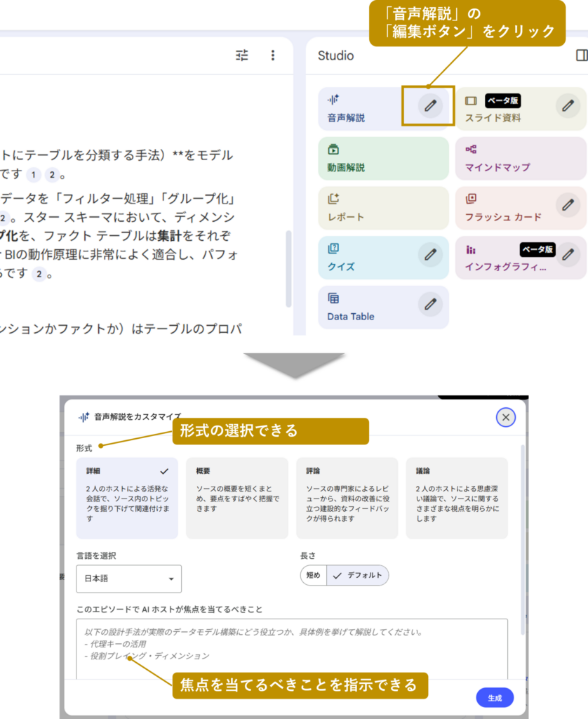
Task: Collapse the Studio panel with sidebar icon
Action: coord(581,55)
